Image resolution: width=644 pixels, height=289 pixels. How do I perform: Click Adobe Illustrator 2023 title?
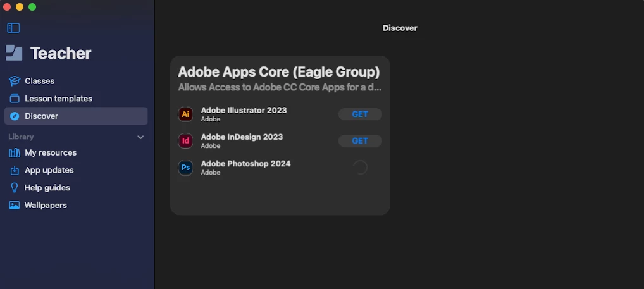coord(244,110)
